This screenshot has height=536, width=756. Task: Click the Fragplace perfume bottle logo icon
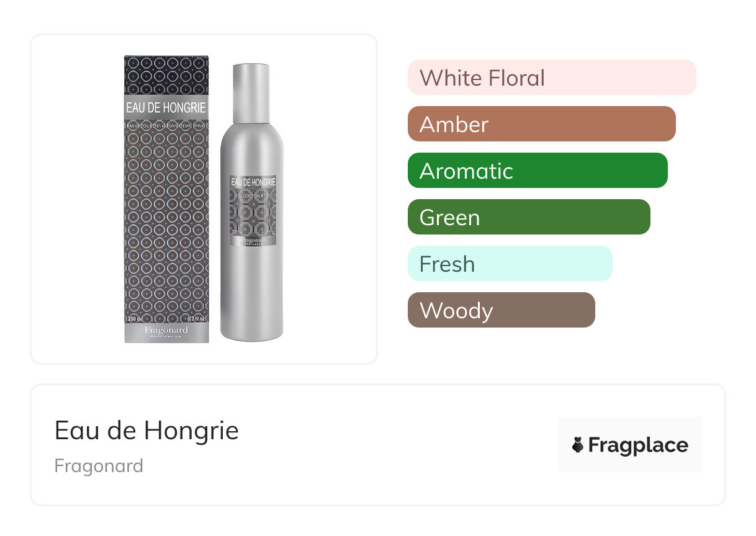(578, 445)
